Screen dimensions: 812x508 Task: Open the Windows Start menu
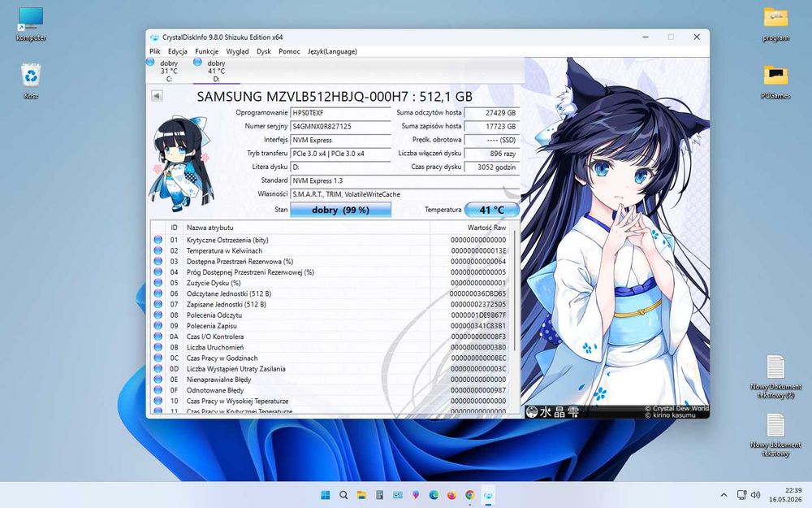pos(326,495)
